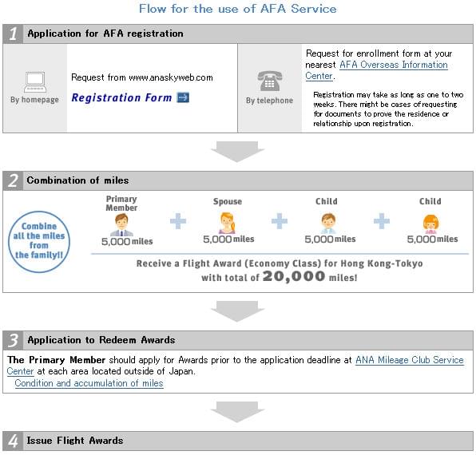Click the 'Application for AFA registration' step header

[x=238, y=34]
